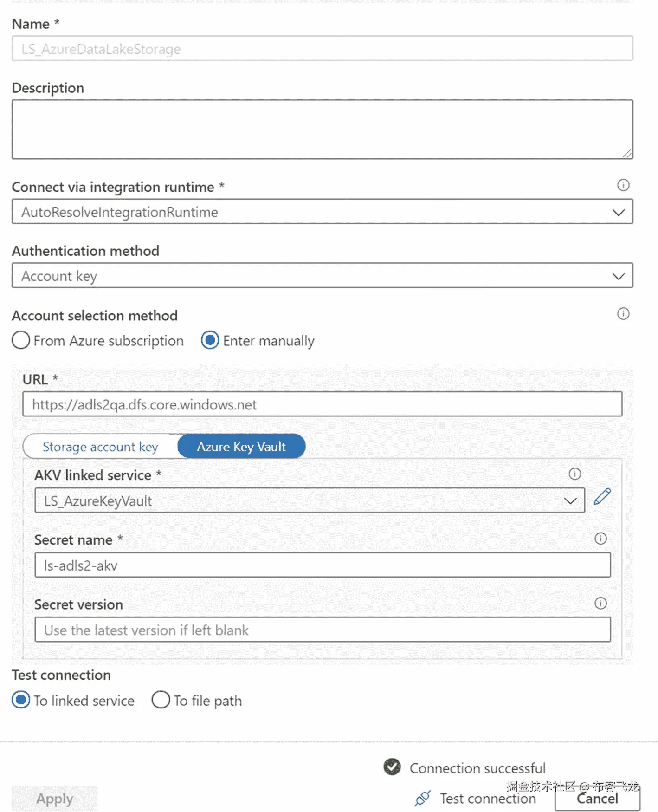The height and width of the screenshot is (812, 658).
Task: Select From Azure subscription radio option
Action: [x=21, y=340]
